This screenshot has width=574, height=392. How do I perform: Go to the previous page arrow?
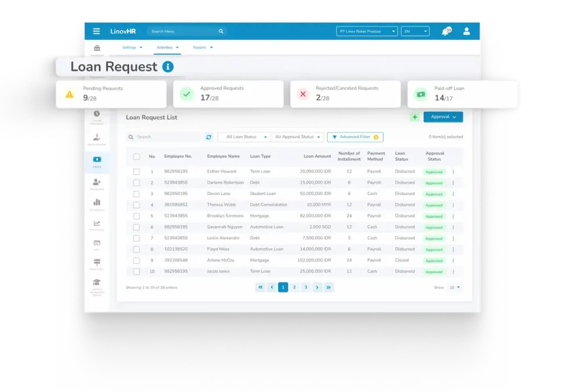pos(272,287)
